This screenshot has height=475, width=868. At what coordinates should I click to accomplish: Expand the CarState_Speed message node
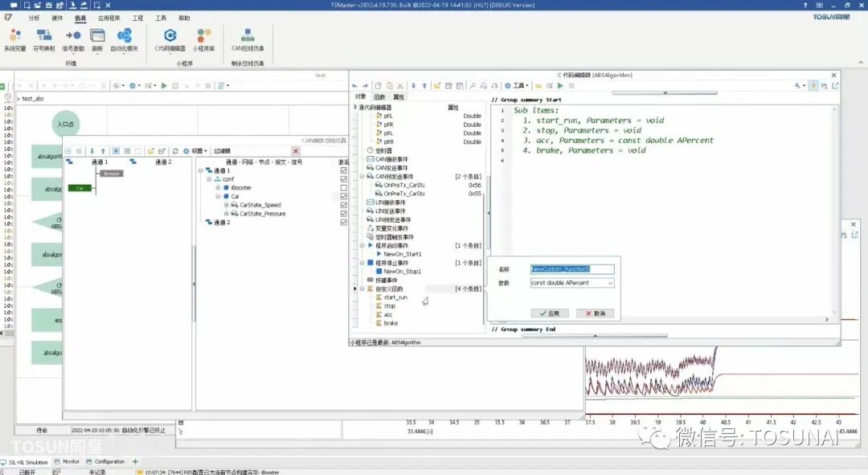click(227, 205)
